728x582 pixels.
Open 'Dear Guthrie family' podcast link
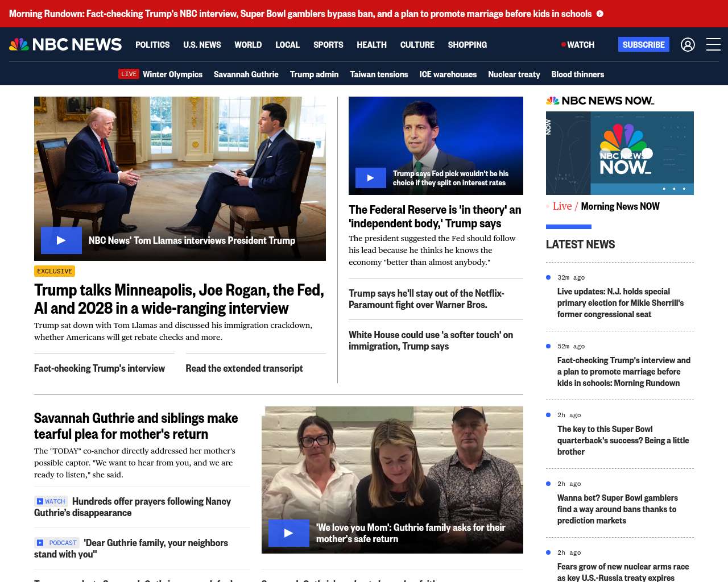(131, 548)
